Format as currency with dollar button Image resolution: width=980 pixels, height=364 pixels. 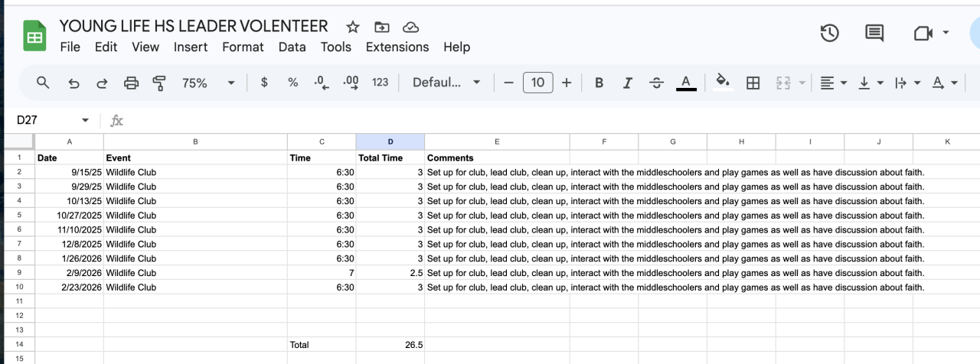coord(264,83)
